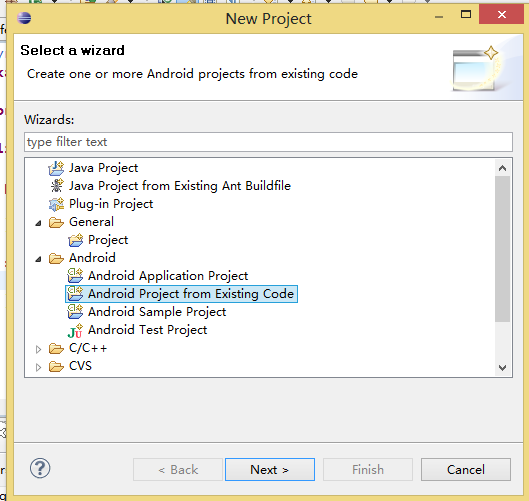Expand the CVS category
Viewport: 529px width, 501px height.
(x=38, y=367)
